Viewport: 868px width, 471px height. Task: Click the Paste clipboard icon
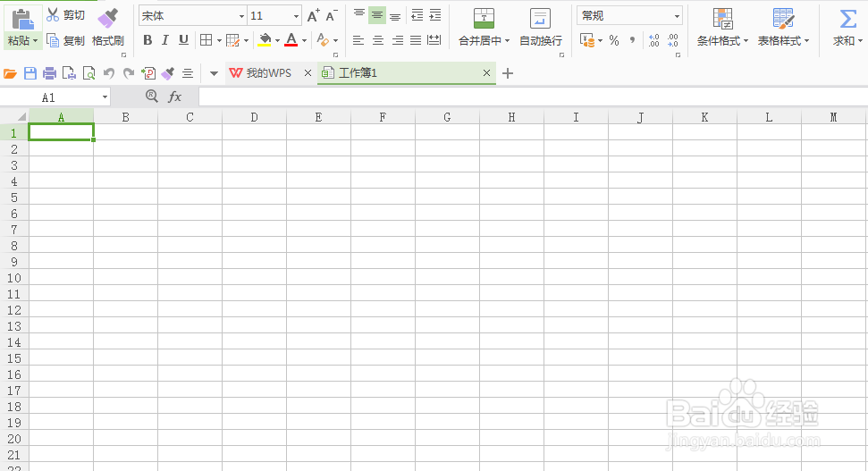click(22, 19)
